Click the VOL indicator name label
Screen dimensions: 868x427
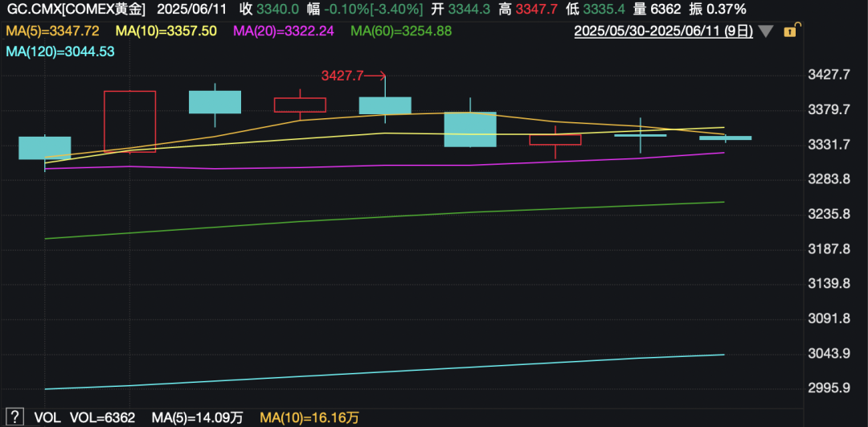47,417
